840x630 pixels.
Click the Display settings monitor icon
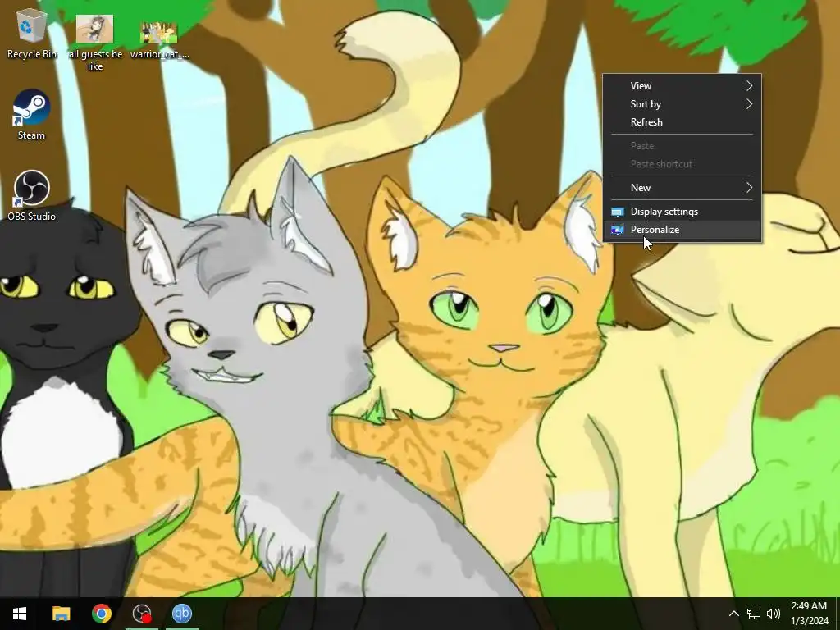(x=618, y=212)
